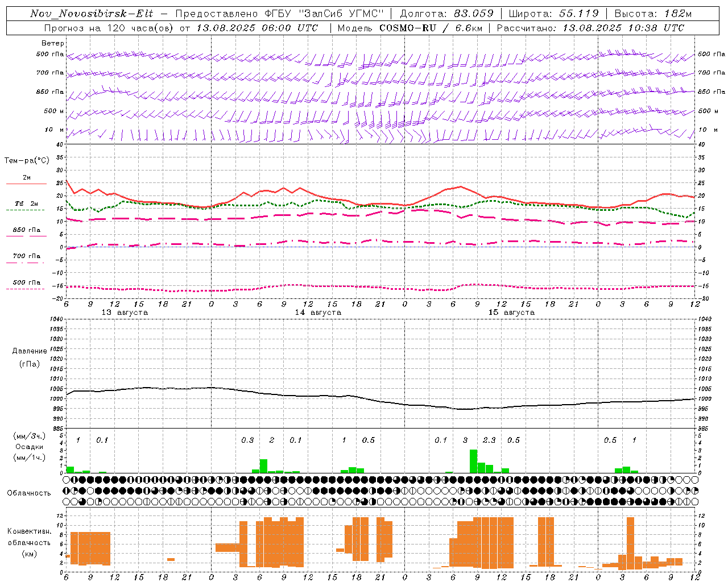Click the 14 августа date label

318,313
